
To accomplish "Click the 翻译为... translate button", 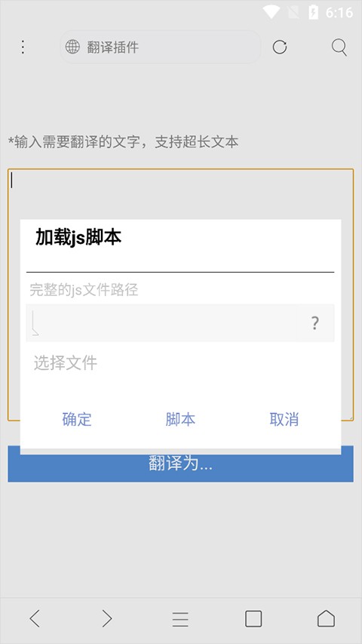I will [180, 464].
